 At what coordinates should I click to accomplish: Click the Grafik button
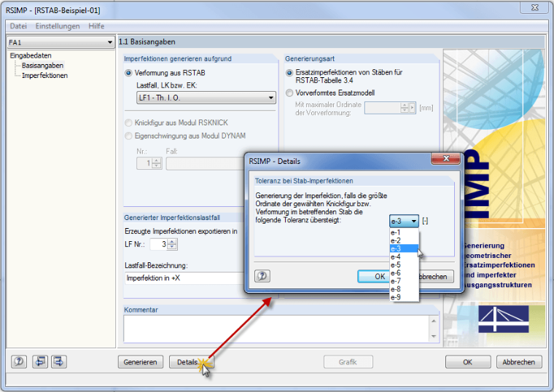(x=348, y=362)
